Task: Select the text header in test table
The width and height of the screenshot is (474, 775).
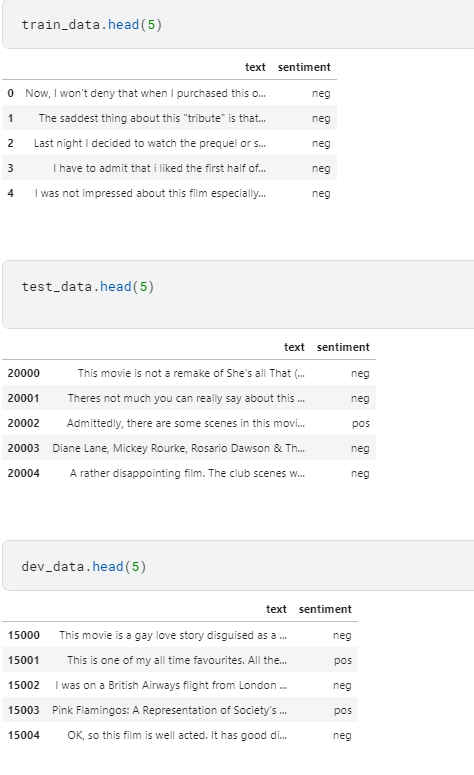Action: coord(294,347)
